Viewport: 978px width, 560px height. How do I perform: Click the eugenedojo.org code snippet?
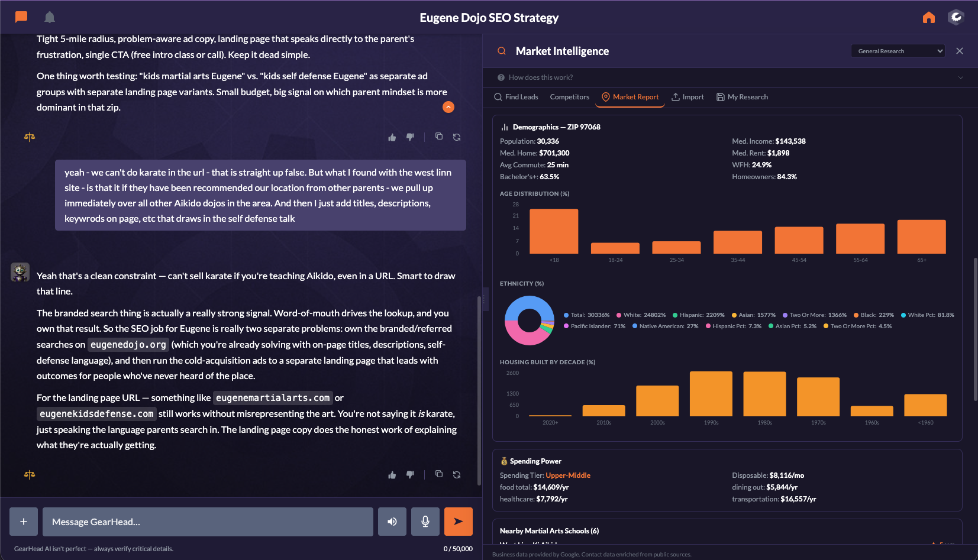[x=128, y=345]
